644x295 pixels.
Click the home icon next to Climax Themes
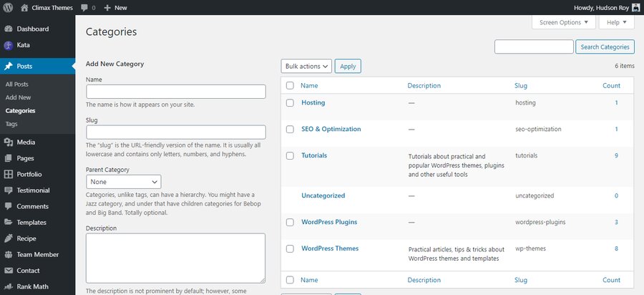coord(24,7)
